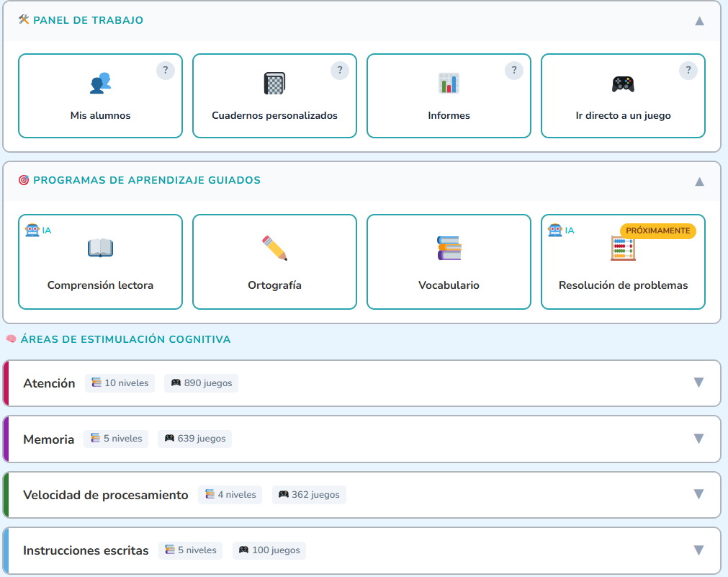Screen dimensions: 728x577
Task: Click the 5 niveles badge in Instrucciones escritas
Action: pyautogui.click(x=190, y=550)
